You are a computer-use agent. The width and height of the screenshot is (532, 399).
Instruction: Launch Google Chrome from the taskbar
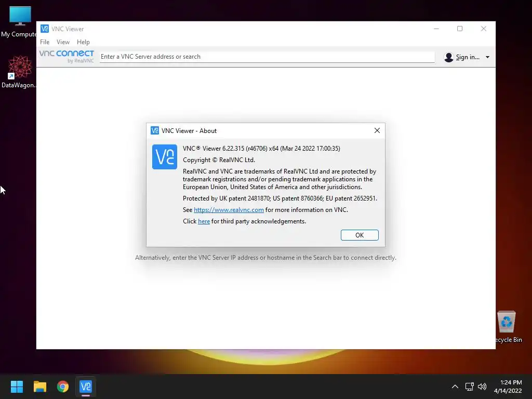pyautogui.click(x=63, y=387)
